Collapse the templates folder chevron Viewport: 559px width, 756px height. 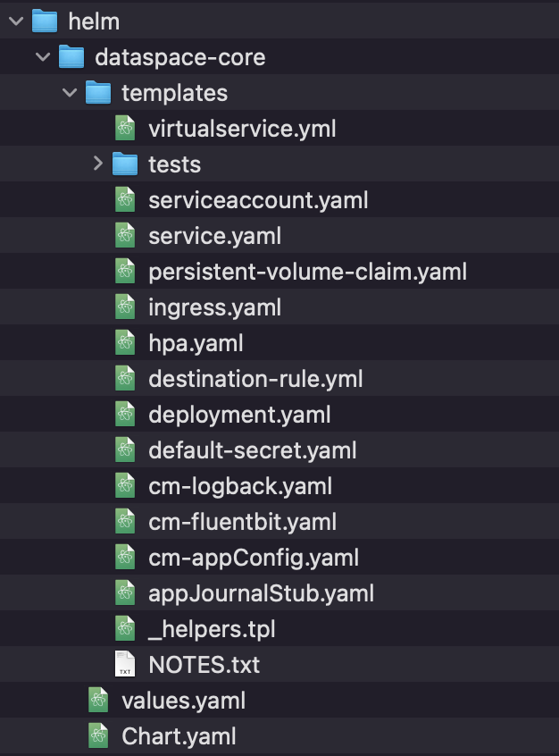coord(70,93)
